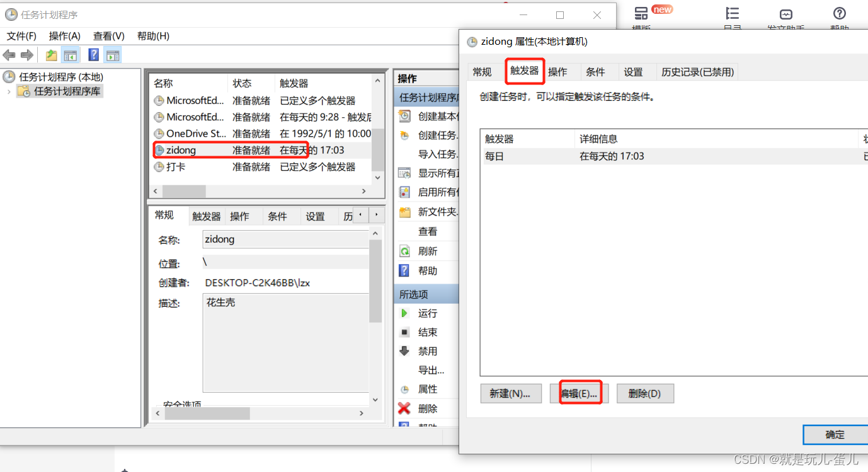This screenshot has width=868, height=472.
Task: Click the clock icon of OneDrive task
Action: (x=159, y=134)
